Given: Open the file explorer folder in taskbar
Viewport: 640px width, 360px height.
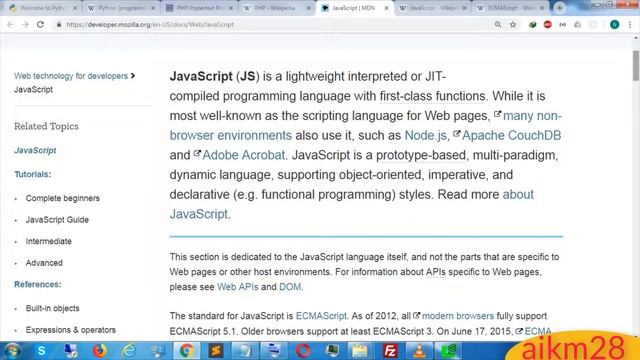Looking at the screenshot, I should click(361, 351).
